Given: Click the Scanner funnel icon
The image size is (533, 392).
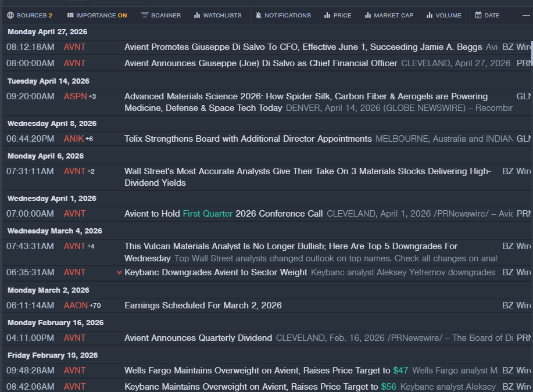Looking at the screenshot, I should point(145,15).
